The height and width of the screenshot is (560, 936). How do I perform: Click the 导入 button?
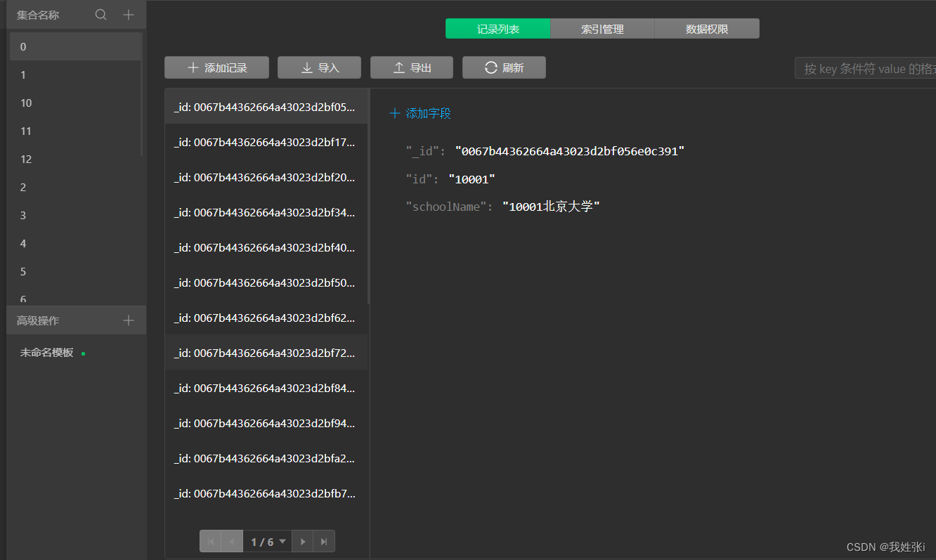point(319,67)
